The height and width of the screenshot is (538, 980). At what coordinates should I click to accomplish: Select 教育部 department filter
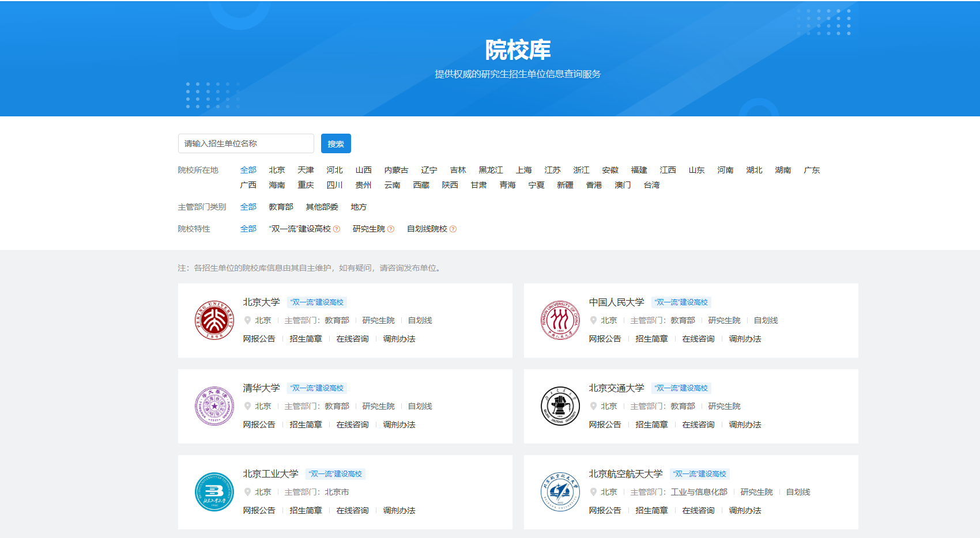click(x=281, y=207)
